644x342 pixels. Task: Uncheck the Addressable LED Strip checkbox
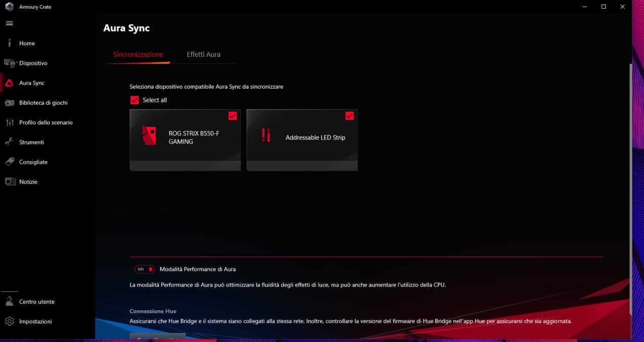pos(350,116)
